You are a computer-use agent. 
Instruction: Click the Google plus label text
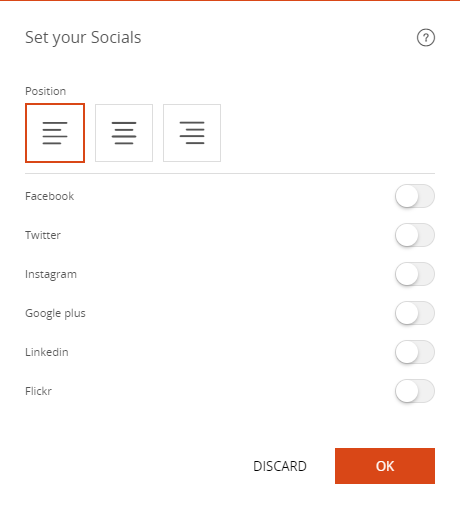pyautogui.click(x=55, y=313)
